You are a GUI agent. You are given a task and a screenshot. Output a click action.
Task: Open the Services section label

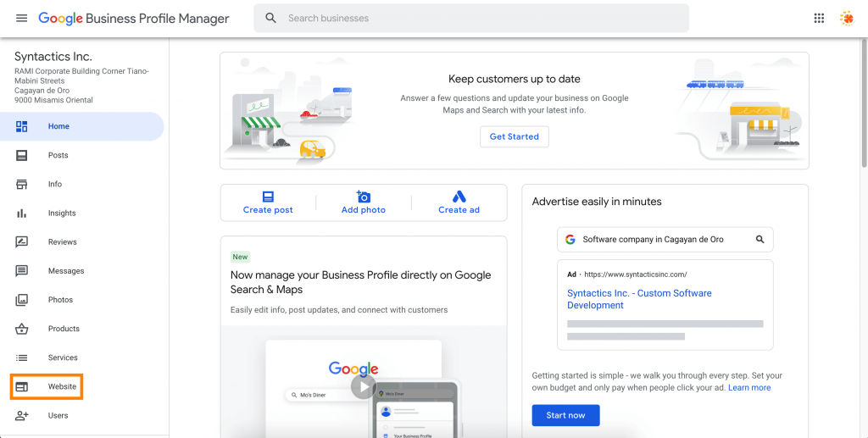click(x=63, y=358)
